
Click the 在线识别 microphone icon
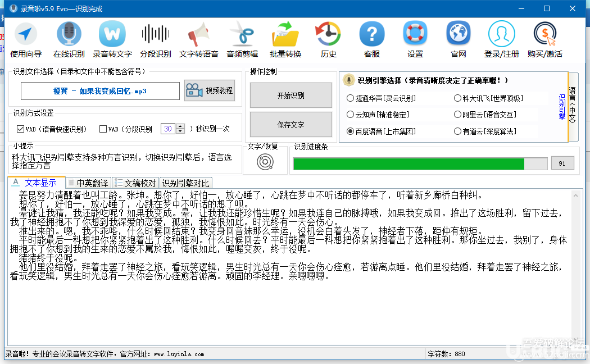tap(69, 39)
